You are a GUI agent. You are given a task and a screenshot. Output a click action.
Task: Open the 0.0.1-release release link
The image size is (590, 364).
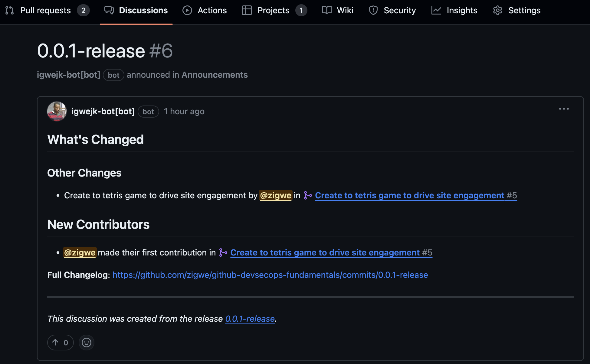[x=250, y=319]
